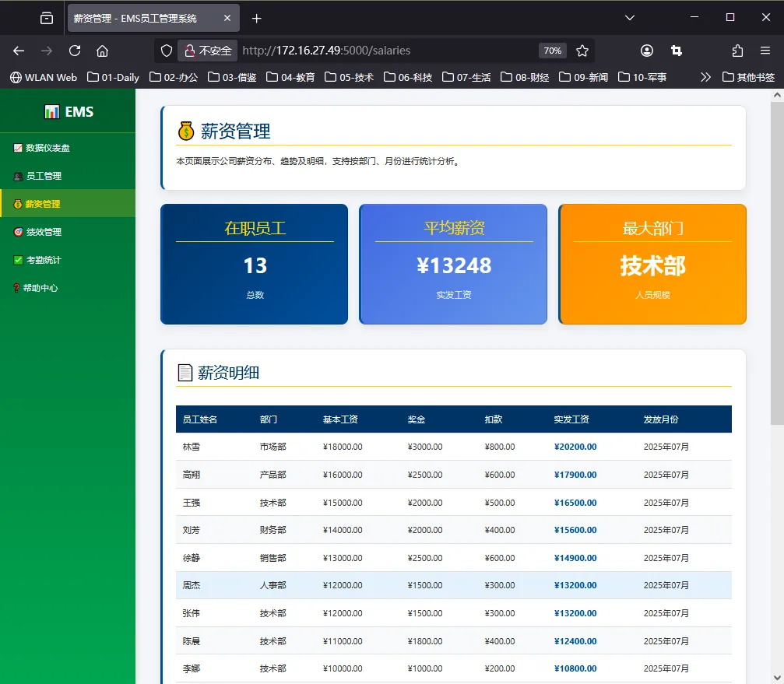Navigate to 员工管理 in the sidebar

(68, 176)
